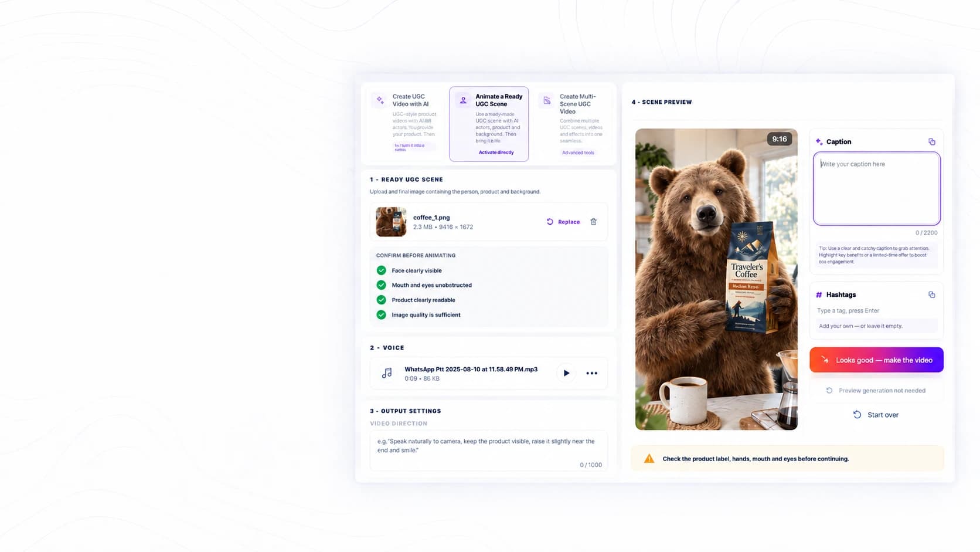This screenshot has width=980, height=552.
Task: Click the video direction text box
Action: [489, 451]
